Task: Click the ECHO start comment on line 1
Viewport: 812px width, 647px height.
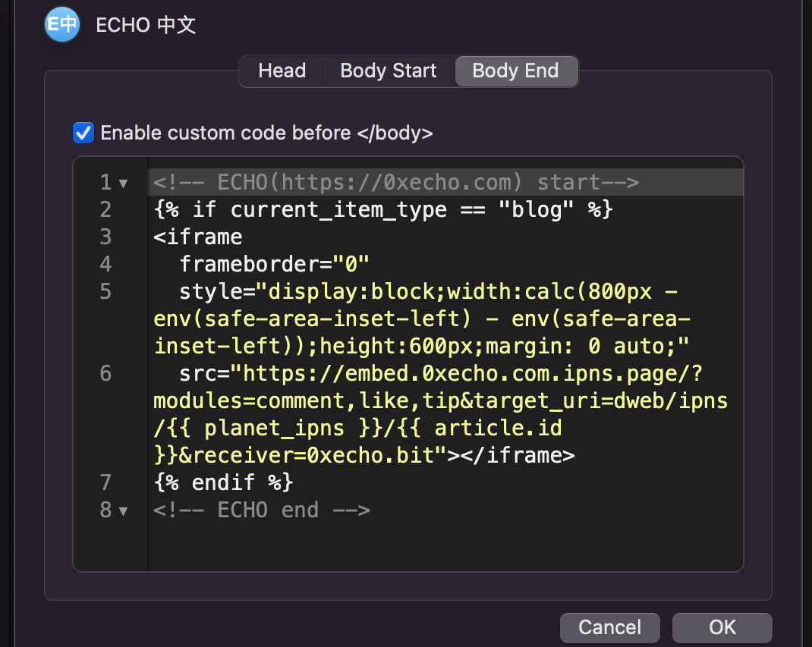Action: click(396, 182)
